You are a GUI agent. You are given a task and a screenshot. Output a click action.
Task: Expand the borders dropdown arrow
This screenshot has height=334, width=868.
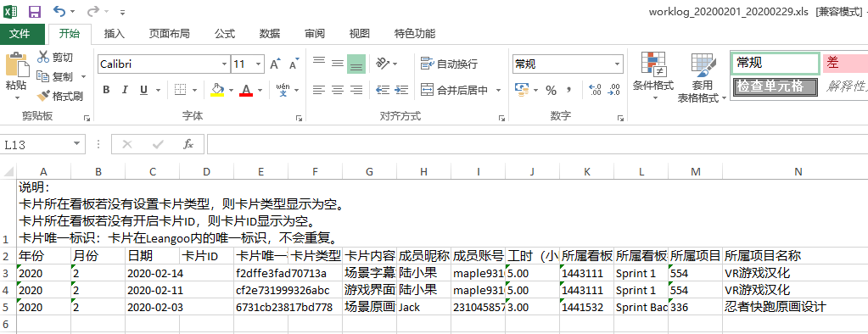[195, 90]
